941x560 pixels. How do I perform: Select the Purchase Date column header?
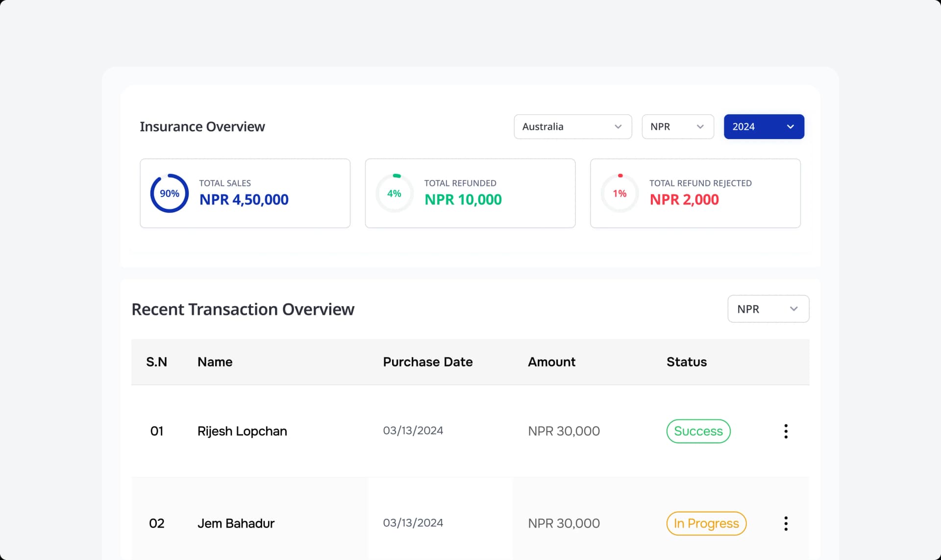coord(427,362)
